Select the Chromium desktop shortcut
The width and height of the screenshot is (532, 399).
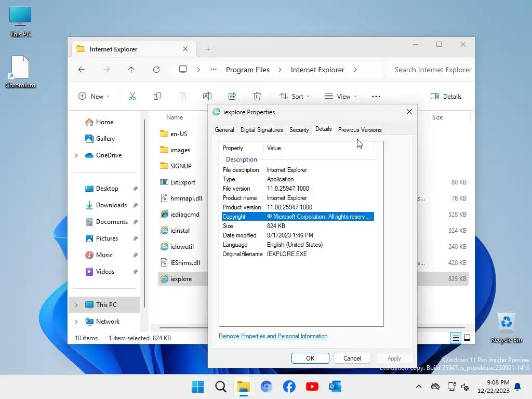click(20, 72)
